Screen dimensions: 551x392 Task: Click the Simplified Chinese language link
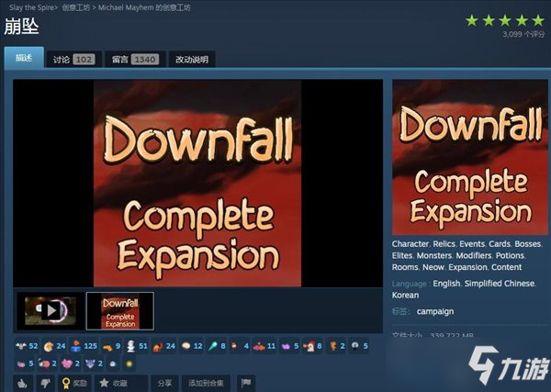pos(500,284)
